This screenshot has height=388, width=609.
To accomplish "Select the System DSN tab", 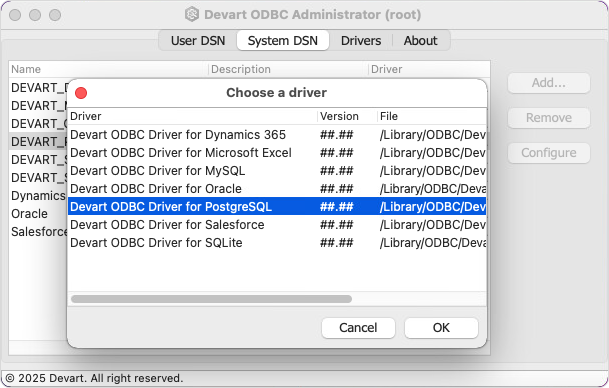I will (283, 40).
